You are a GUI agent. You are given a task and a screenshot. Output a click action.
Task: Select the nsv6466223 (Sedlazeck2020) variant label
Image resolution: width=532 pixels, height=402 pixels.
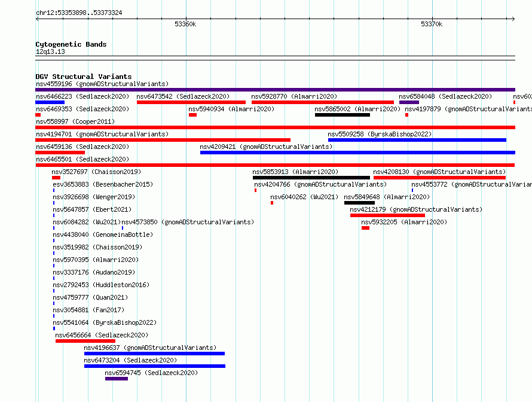point(82,96)
